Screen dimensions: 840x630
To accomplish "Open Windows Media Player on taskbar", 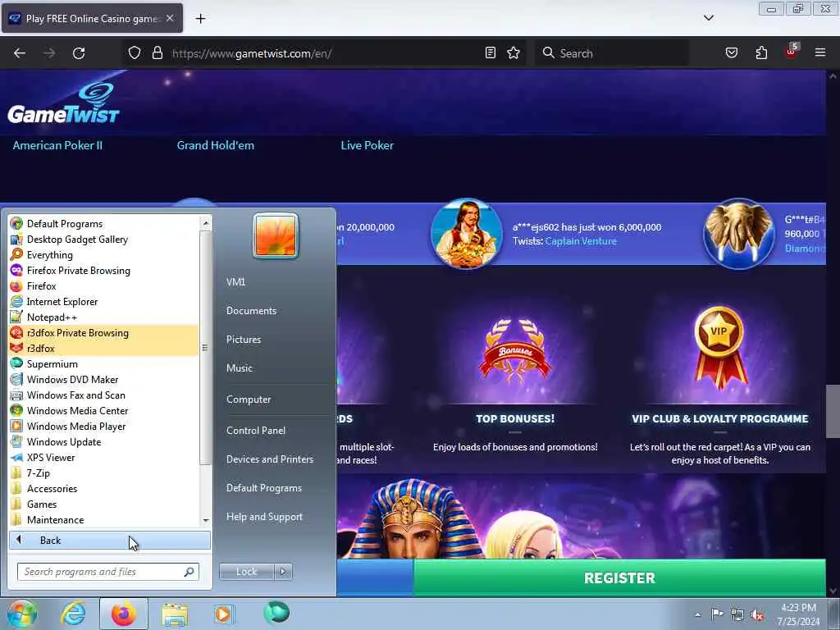I will (223, 614).
